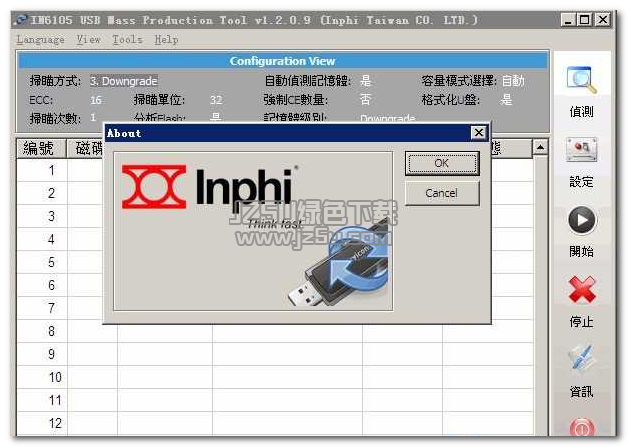This screenshot has width=628, height=447.
Task: Click the application icon in the title bar
Action: [x=20, y=20]
